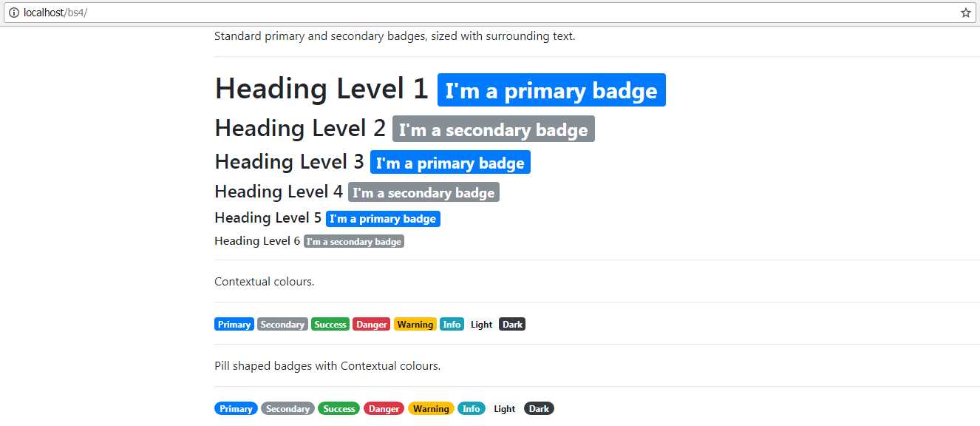Image resolution: width=980 pixels, height=426 pixels.
Task: Select the primary badge beside Heading Level 1
Action: coord(551,89)
